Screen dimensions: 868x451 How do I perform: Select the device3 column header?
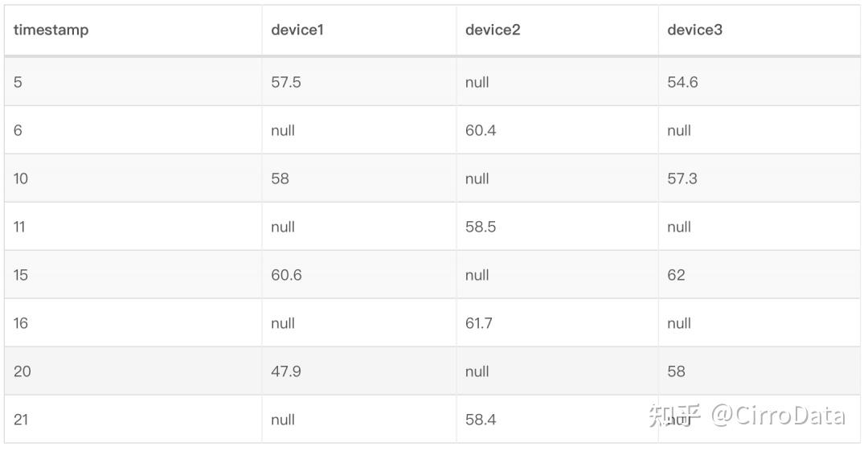point(694,31)
